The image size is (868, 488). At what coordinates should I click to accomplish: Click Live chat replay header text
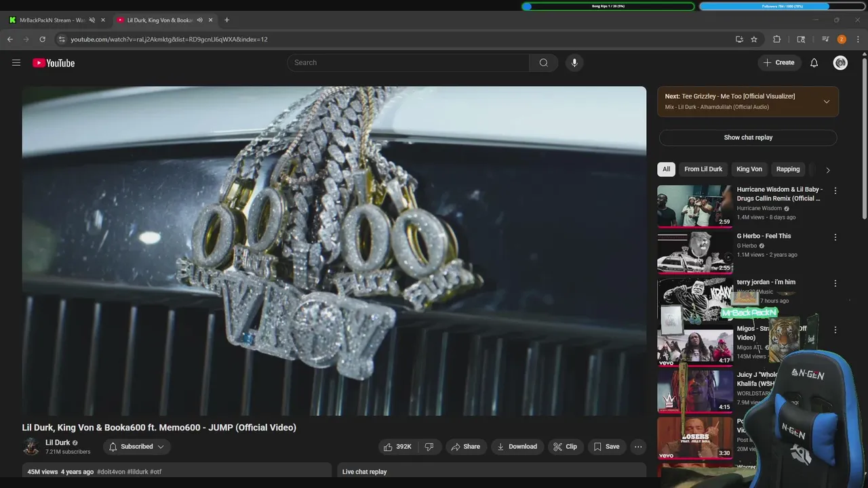coord(364,472)
